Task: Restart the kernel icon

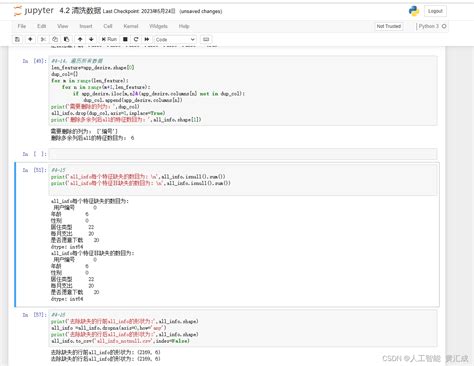Action: [136, 39]
